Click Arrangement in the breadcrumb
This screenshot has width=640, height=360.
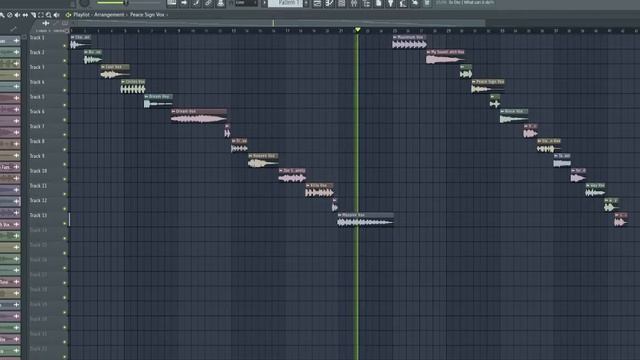[x=109, y=15]
